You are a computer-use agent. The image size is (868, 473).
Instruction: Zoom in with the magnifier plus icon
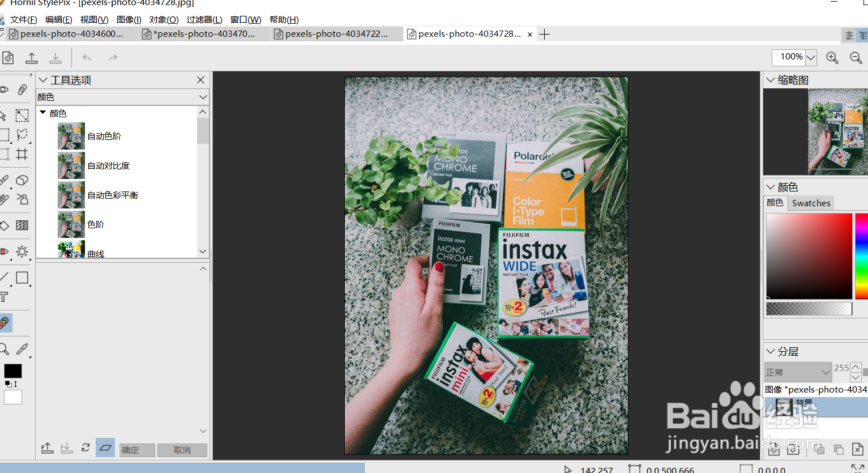(x=832, y=58)
